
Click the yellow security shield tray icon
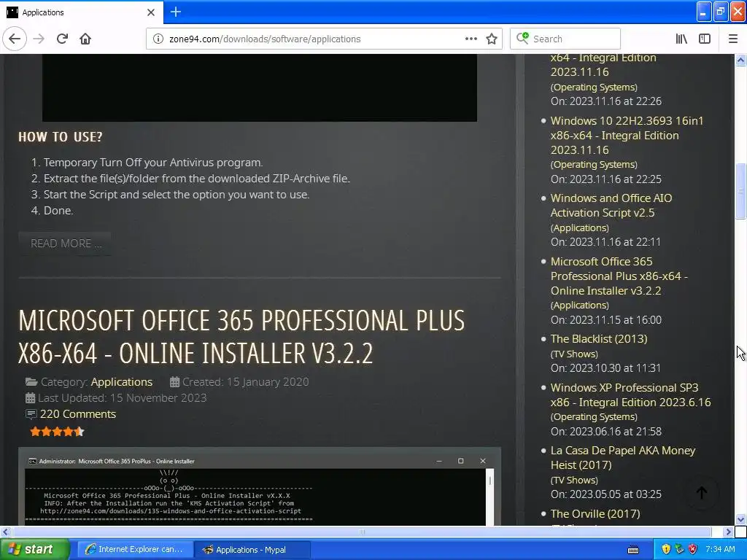pos(666,549)
